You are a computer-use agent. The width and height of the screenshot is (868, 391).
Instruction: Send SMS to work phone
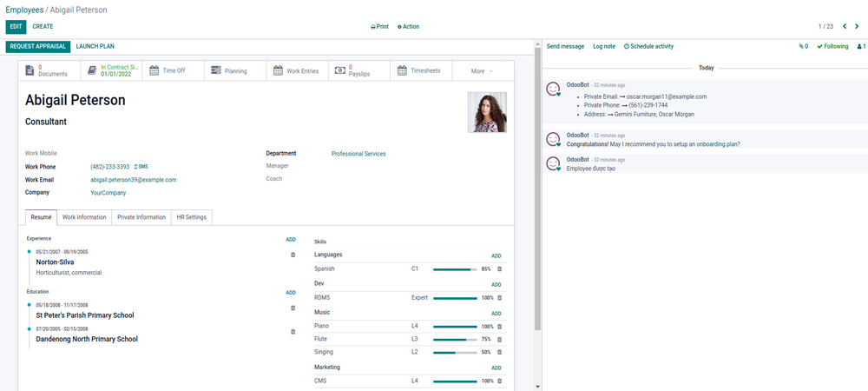(141, 167)
